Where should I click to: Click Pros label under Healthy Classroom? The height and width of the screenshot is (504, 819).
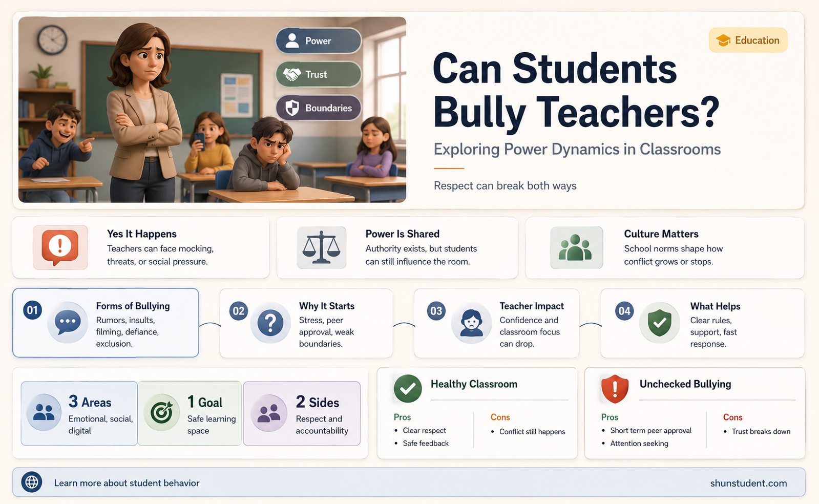pyautogui.click(x=403, y=417)
